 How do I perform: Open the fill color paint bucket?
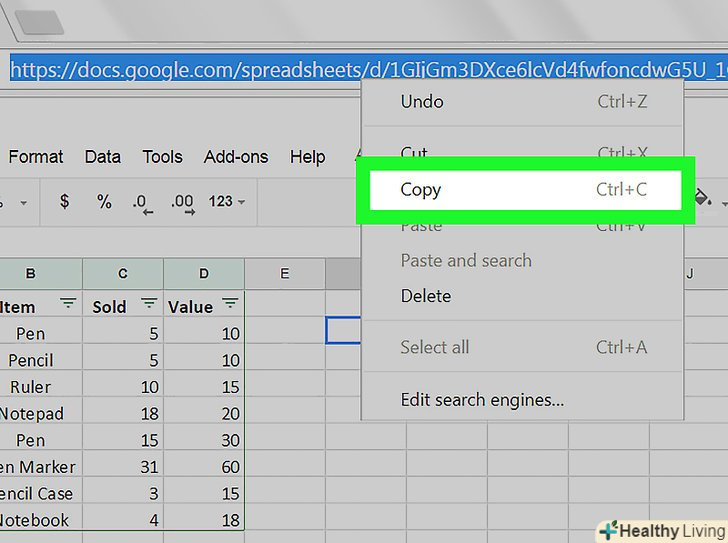703,199
